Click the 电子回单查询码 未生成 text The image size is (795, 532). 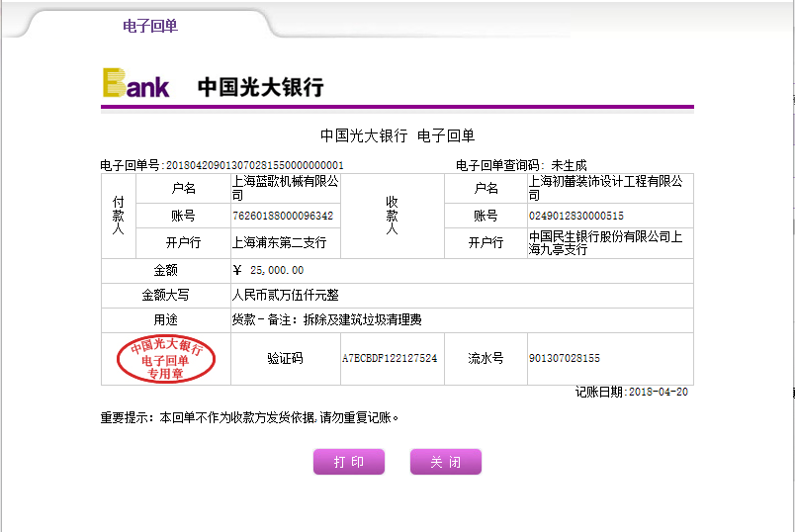coord(520,164)
